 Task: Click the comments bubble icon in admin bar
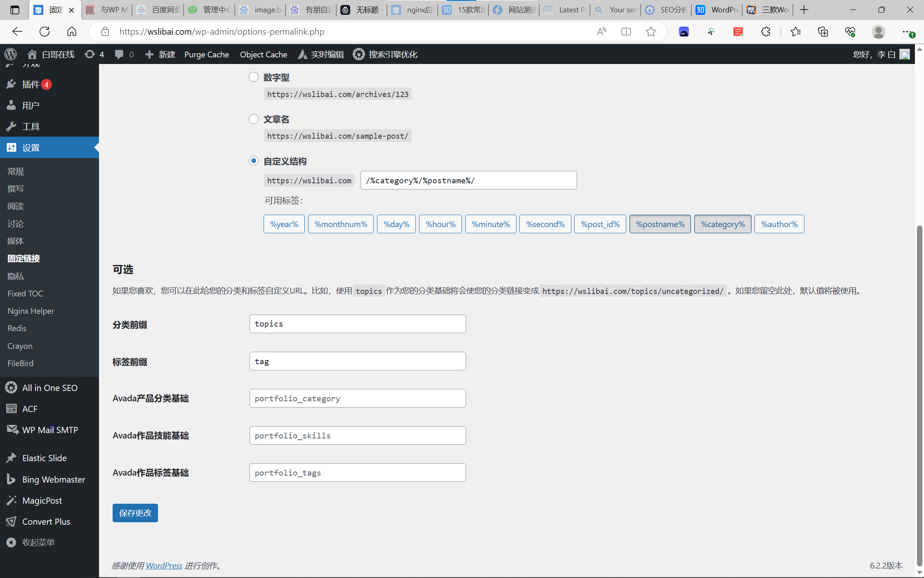(119, 54)
